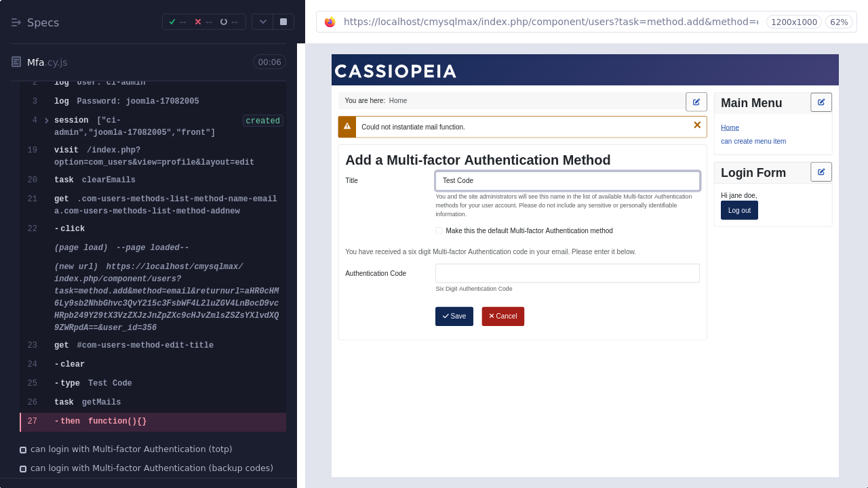Screen dimensions: 868x488
Task: Open 'can create menu item' link
Action: [x=753, y=142]
